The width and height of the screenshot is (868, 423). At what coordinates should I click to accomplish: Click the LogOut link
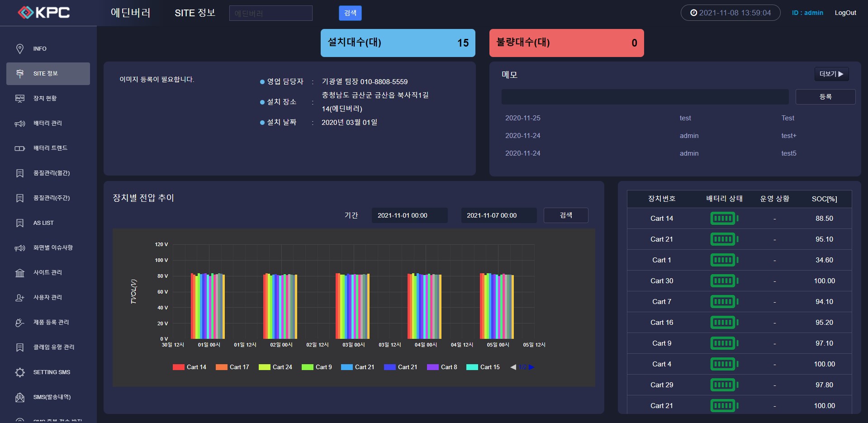845,13
